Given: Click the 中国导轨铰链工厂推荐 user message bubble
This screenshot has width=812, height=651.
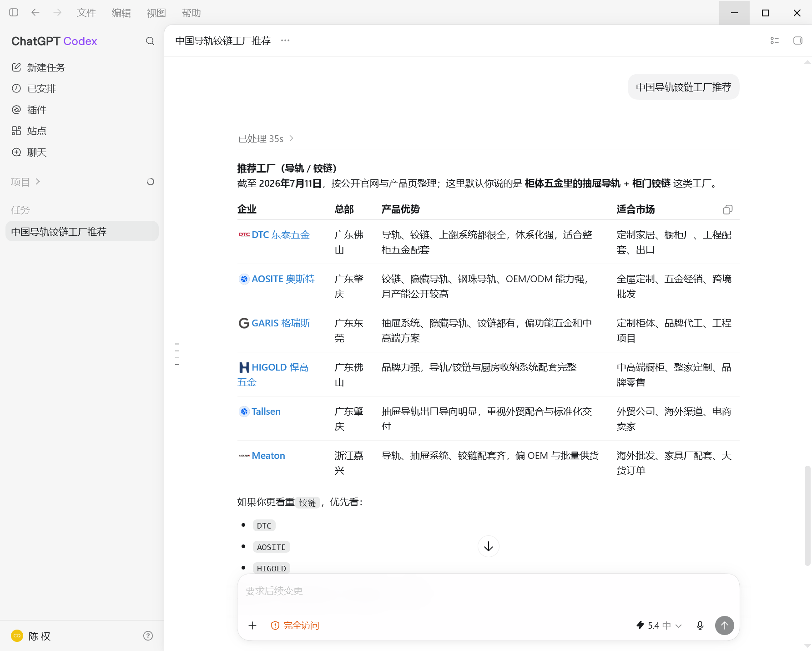Looking at the screenshot, I should (x=684, y=87).
